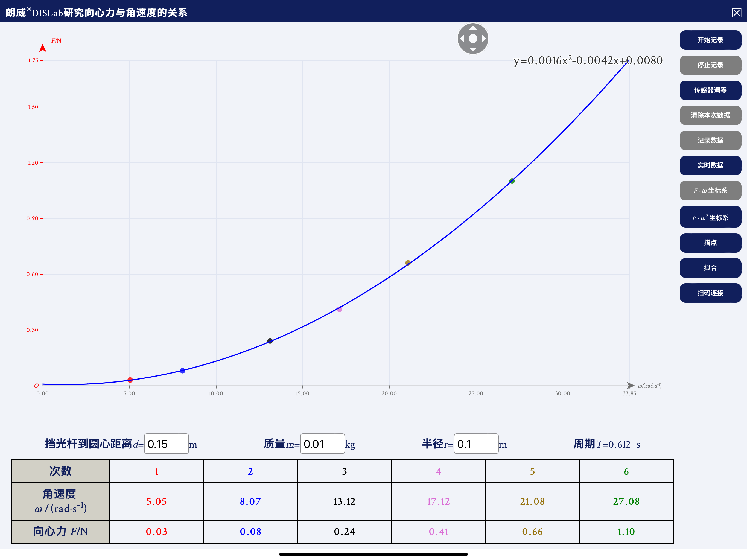The width and height of the screenshot is (747, 560).
Task: Close the window with the X icon
Action: 736,13
